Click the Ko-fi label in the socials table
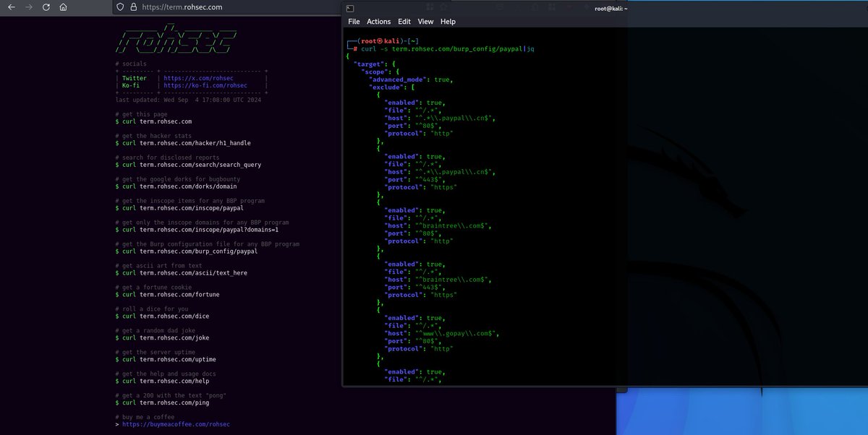This screenshot has height=435, width=868. point(131,85)
